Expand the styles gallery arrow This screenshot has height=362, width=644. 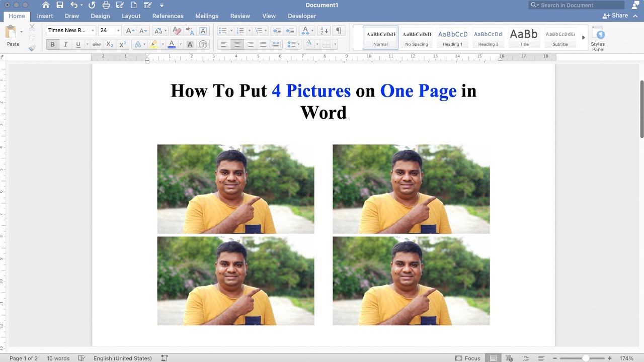point(584,38)
